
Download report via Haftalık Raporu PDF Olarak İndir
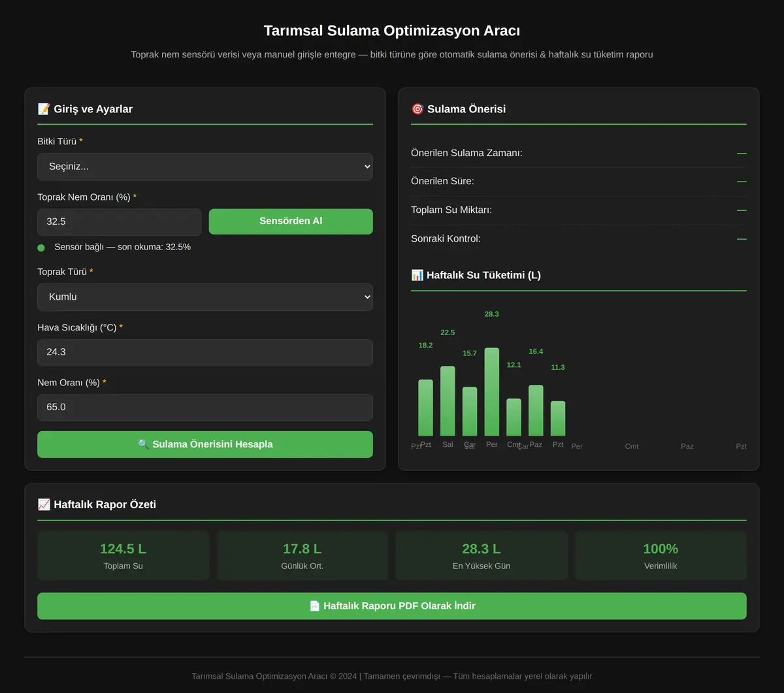coord(392,606)
